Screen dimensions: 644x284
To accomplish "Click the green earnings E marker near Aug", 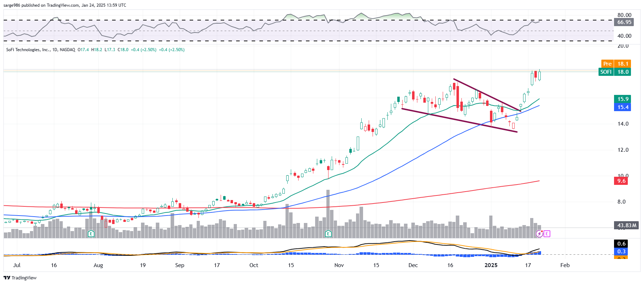I will click(x=91, y=234).
